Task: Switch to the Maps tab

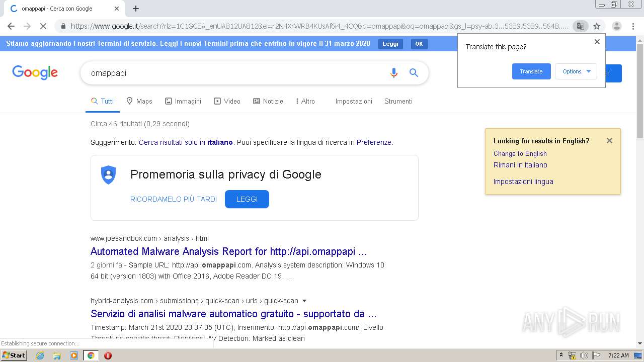Action: click(139, 101)
